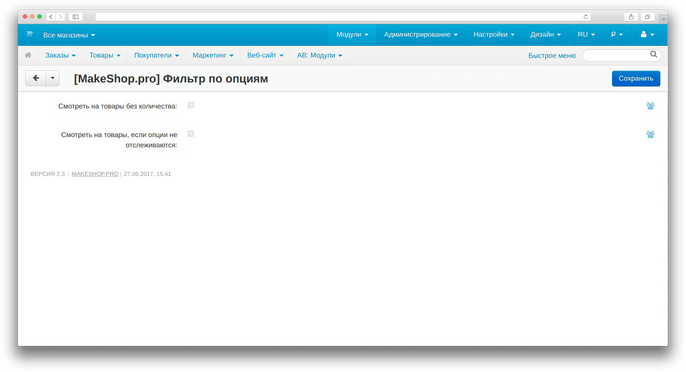Open the 'Товары' menu
The height and width of the screenshot is (372, 686).
point(105,55)
